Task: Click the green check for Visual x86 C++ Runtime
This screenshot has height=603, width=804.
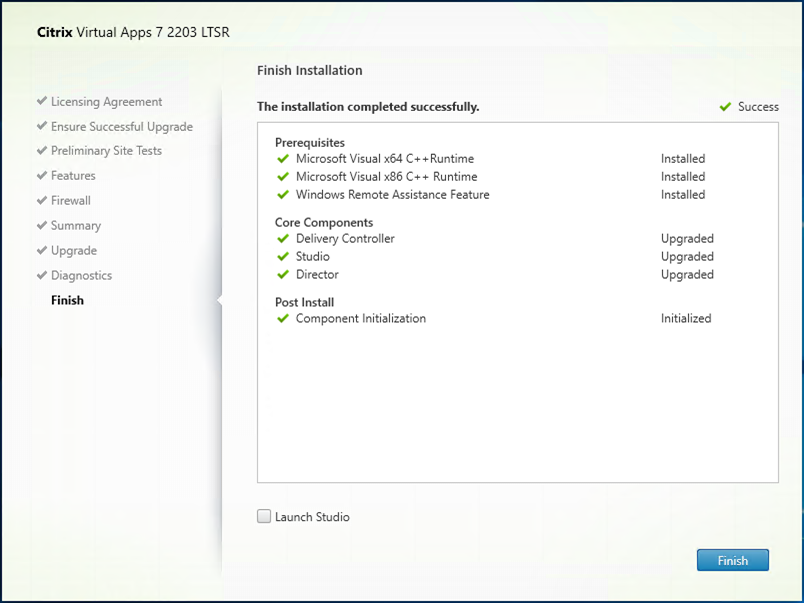Action: point(283,177)
